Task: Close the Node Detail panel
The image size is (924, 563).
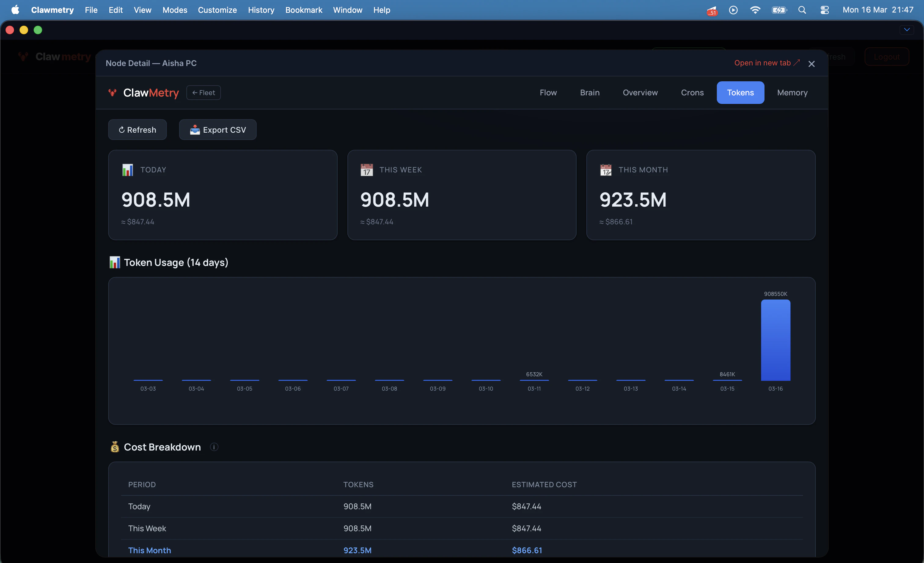Action: (x=812, y=64)
